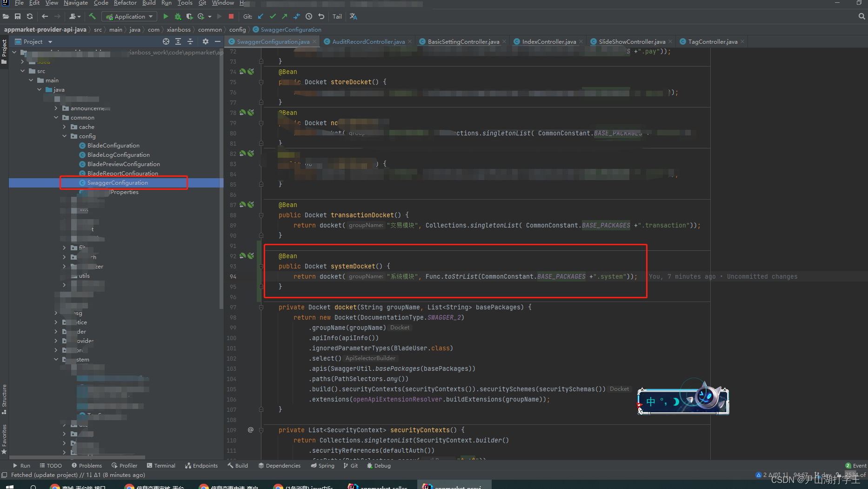
Task: Collapse the src folder
Action: 22,71
